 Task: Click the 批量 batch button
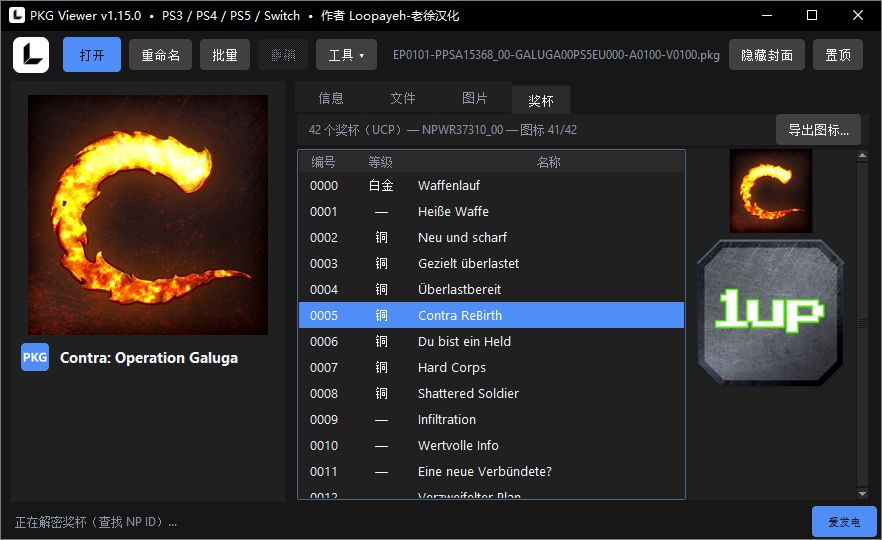point(224,55)
